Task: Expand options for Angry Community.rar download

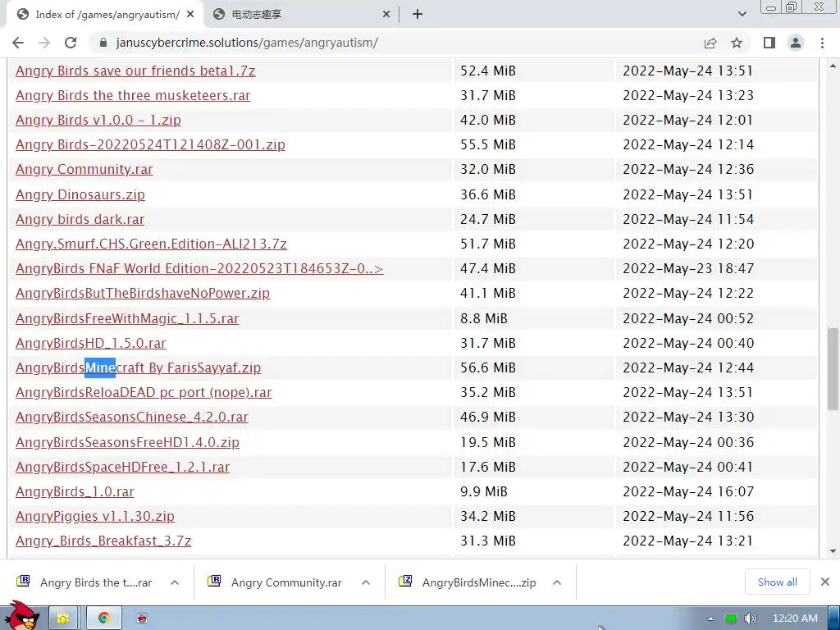Action: [x=366, y=582]
